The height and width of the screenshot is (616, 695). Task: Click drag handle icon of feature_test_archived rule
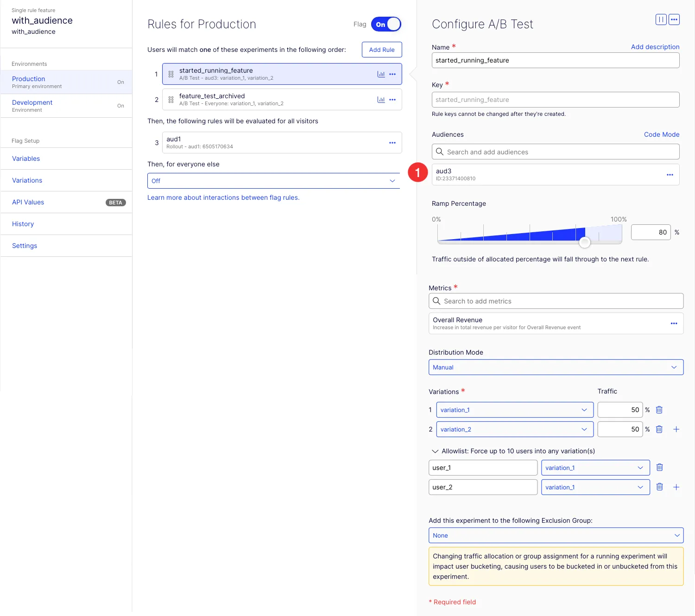click(x=171, y=100)
